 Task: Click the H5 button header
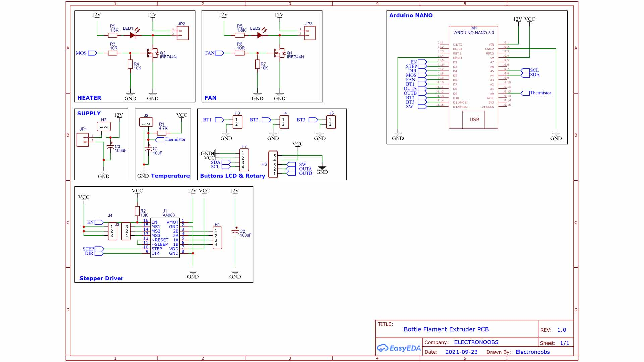tap(331, 122)
